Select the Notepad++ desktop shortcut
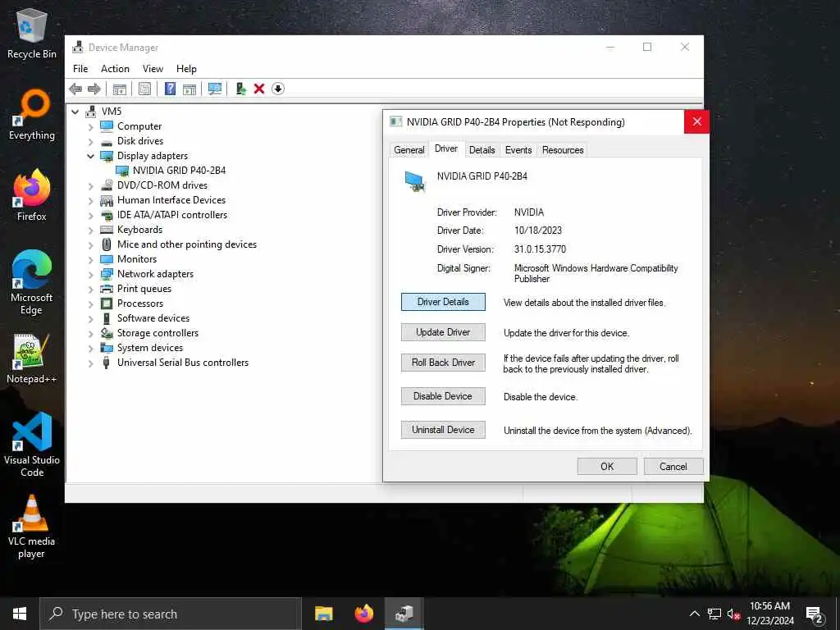Screen dimensions: 840x630 [32, 358]
